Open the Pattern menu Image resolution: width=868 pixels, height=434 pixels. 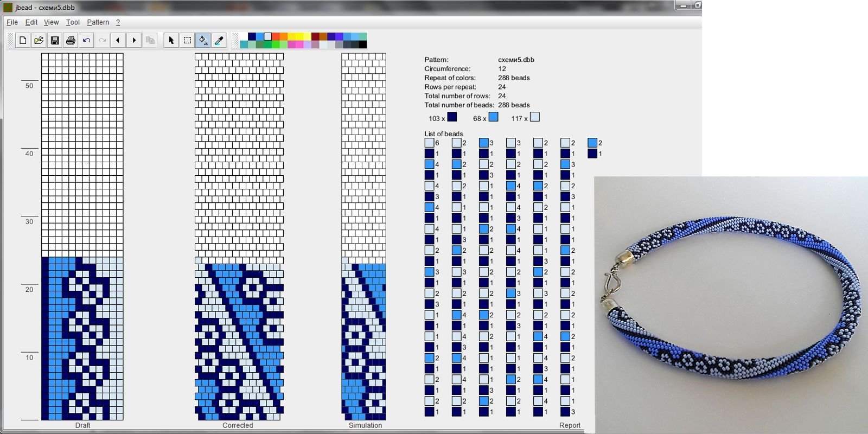(x=98, y=22)
